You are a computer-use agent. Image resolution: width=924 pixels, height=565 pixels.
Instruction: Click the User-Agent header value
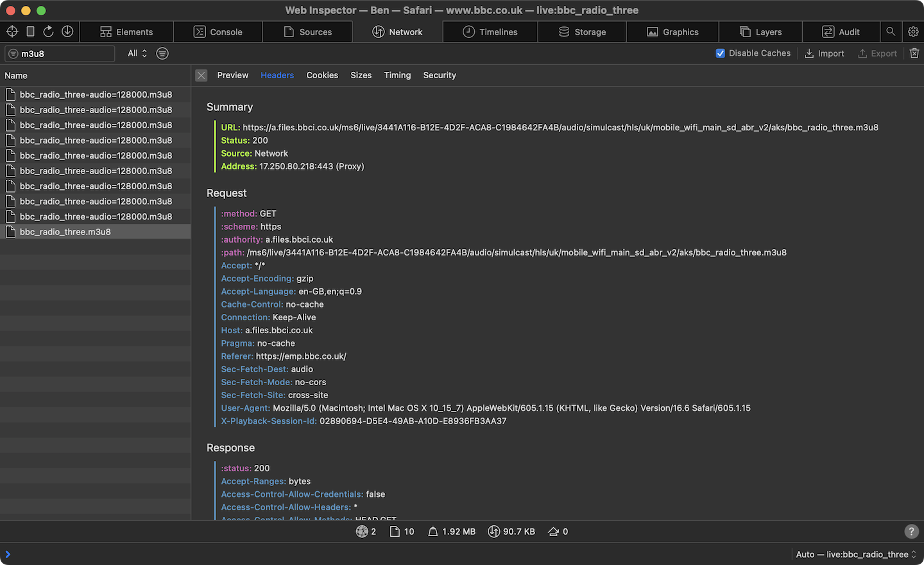[x=511, y=408]
